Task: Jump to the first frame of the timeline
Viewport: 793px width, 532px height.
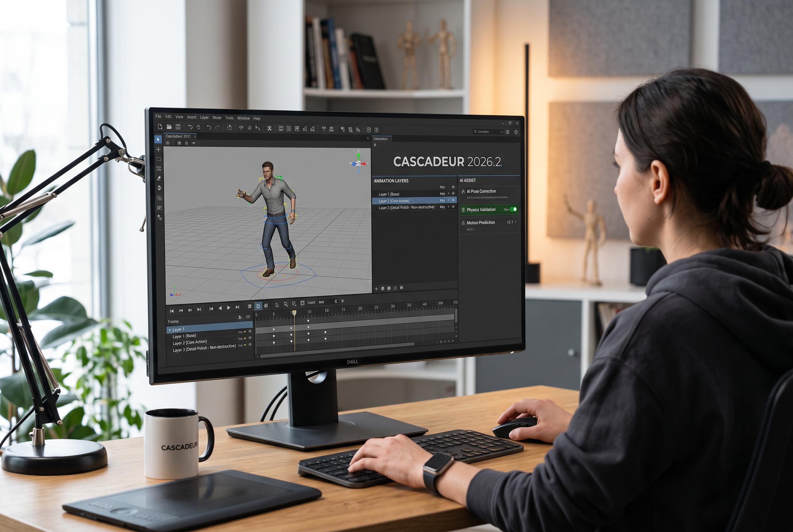Action: click(x=172, y=311)
